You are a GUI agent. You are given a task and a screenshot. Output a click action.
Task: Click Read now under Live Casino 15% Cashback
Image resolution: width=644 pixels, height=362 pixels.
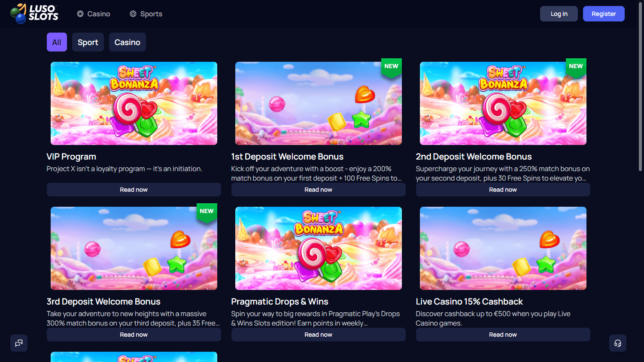point(503,335)
